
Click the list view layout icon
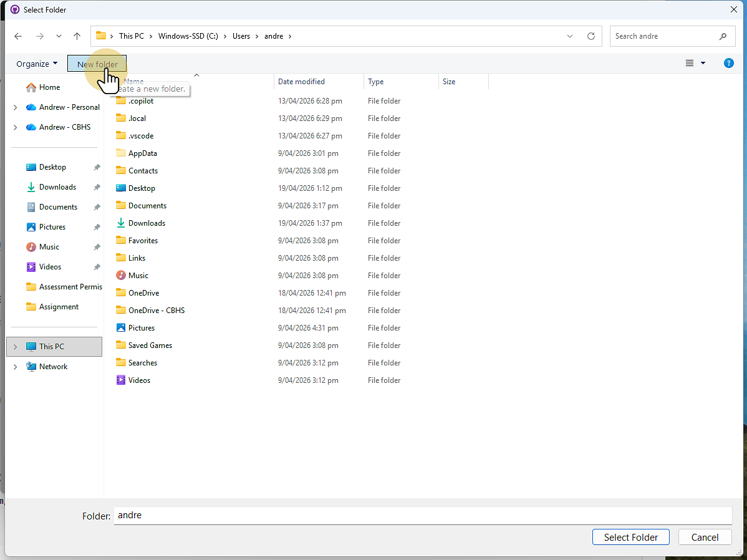[689, 63]
